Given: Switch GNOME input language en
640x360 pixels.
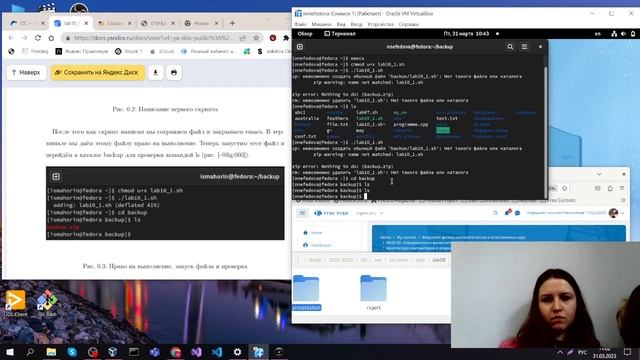Looking at the screenshot, I should point(598,34).
